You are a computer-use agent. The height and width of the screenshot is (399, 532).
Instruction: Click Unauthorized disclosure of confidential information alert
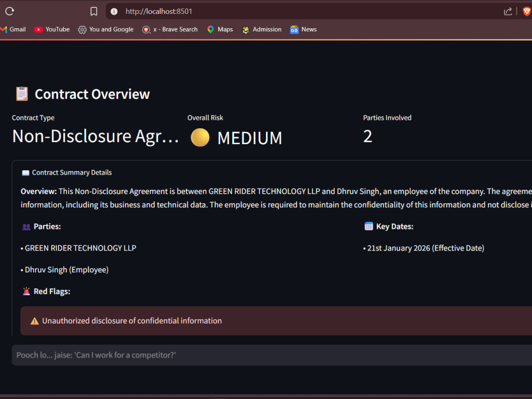[276, 321]
